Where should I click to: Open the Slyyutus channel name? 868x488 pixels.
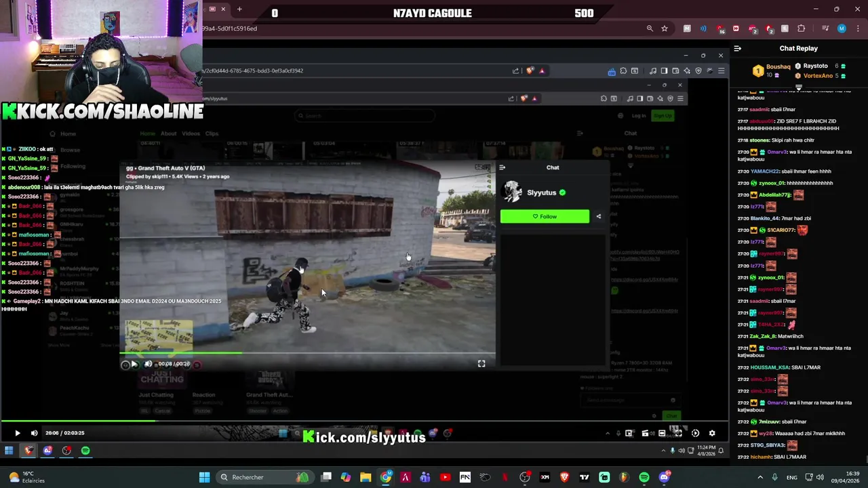coord(541,192)
